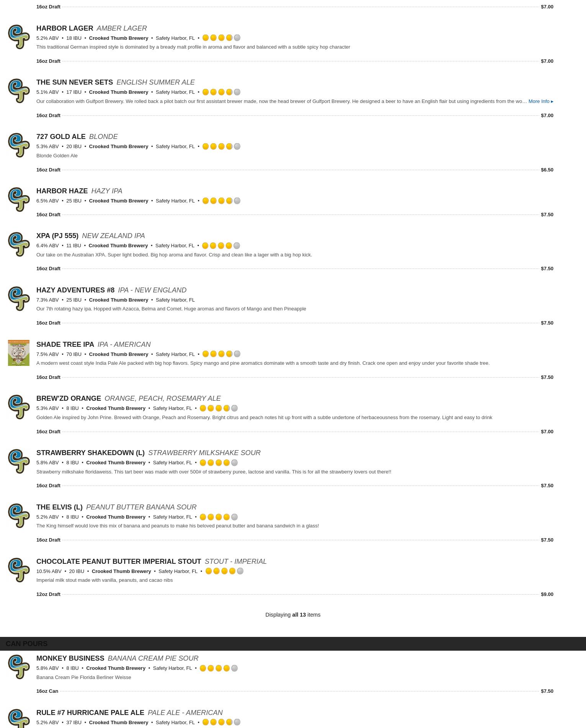Open the Harbor Lager beer title
The height and width of the screenshot is (728, 586).
[x=65, y=28]
